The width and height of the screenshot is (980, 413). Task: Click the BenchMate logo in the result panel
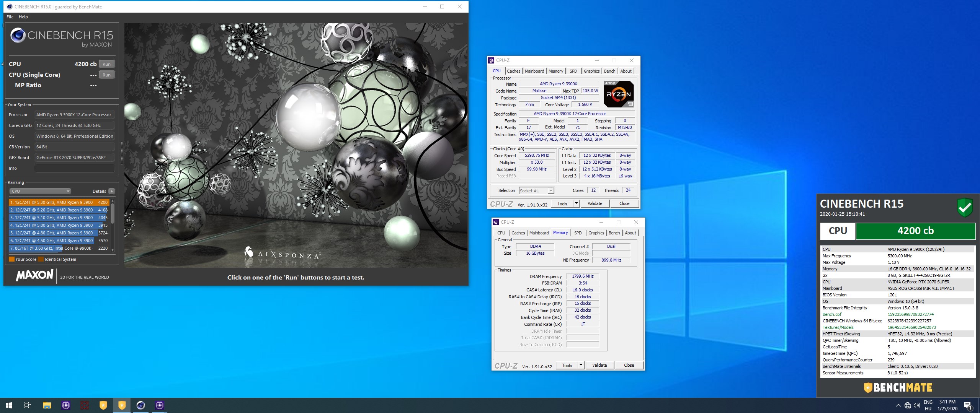tap(898, 387)
